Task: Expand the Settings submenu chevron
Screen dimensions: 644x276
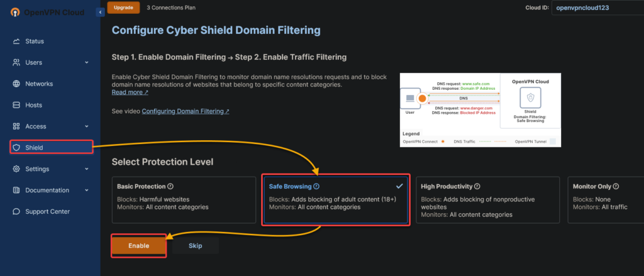Action: pos(87,169)
